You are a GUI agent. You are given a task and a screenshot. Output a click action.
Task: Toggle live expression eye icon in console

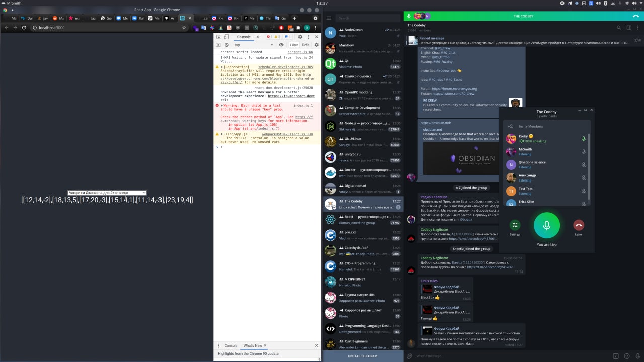click(x=281, y=45)
